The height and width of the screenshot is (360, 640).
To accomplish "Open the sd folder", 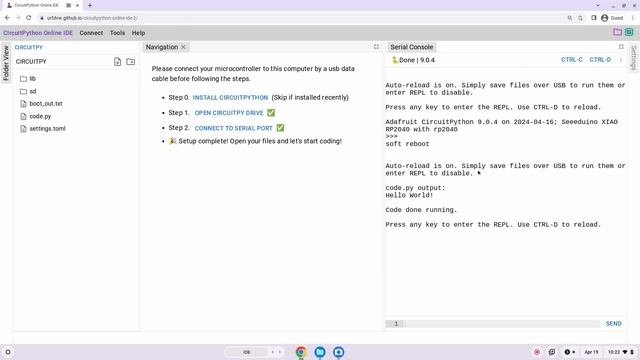I will click(33, 91).
